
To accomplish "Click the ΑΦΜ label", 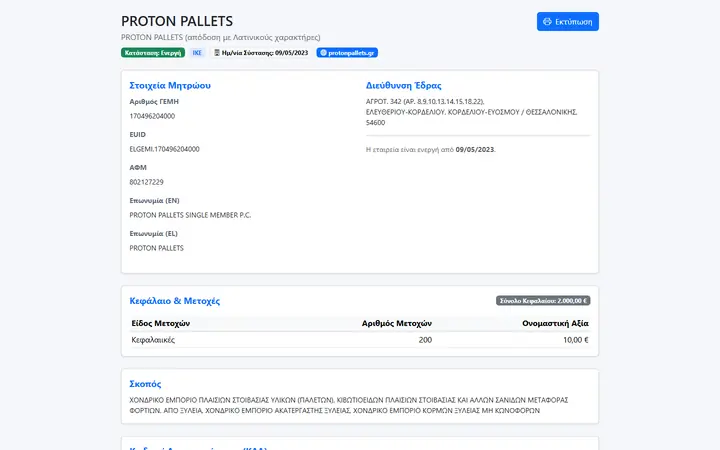I will click(x=138, y=168).
